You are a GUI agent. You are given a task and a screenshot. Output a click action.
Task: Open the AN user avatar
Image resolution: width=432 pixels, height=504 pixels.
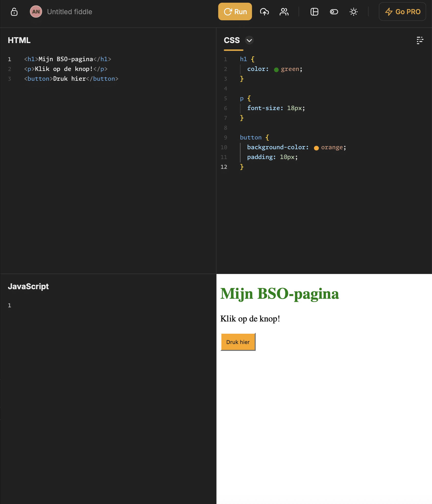[36, 12]
